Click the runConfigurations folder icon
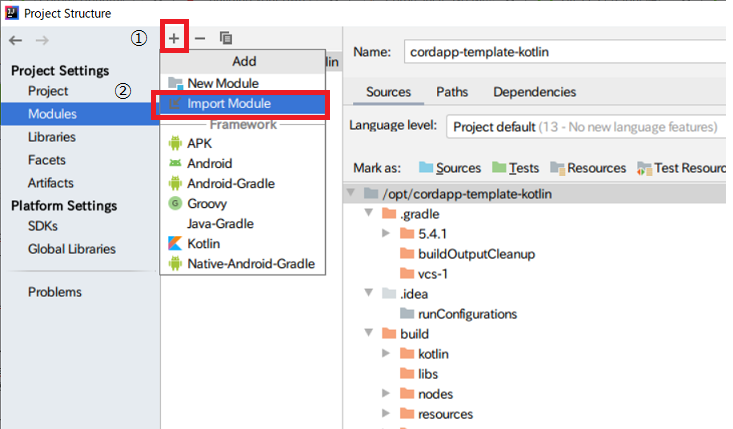 (407, 314)
